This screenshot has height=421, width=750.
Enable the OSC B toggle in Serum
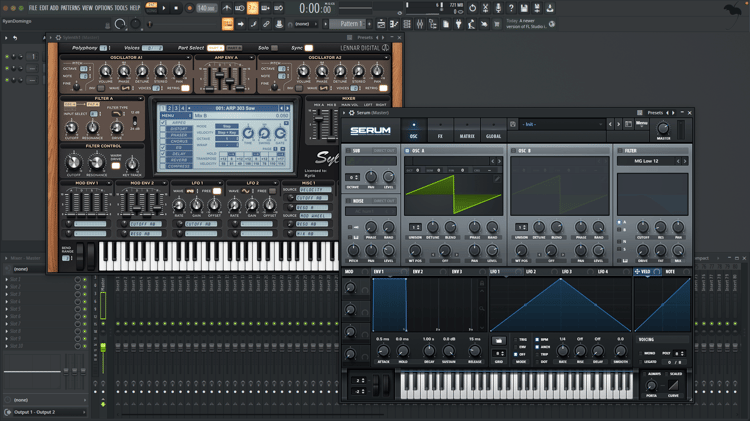[513, 151]
